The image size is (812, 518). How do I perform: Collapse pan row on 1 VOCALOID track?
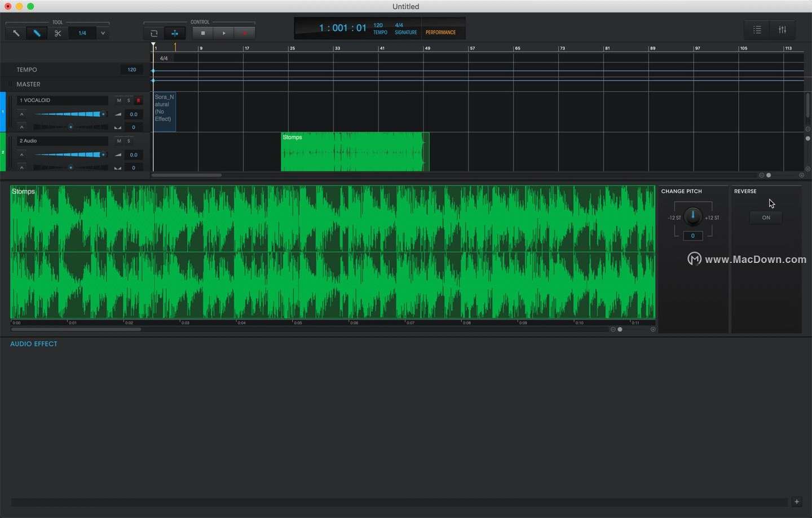tap(22, 127)
